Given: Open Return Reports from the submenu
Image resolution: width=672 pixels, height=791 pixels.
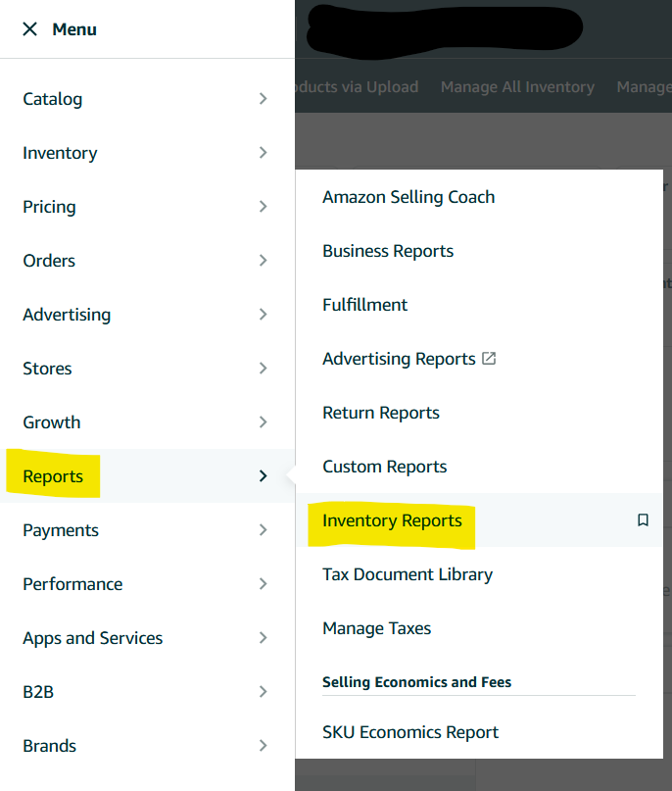Looking at the screenshot, I should click(x=381, y=413).
